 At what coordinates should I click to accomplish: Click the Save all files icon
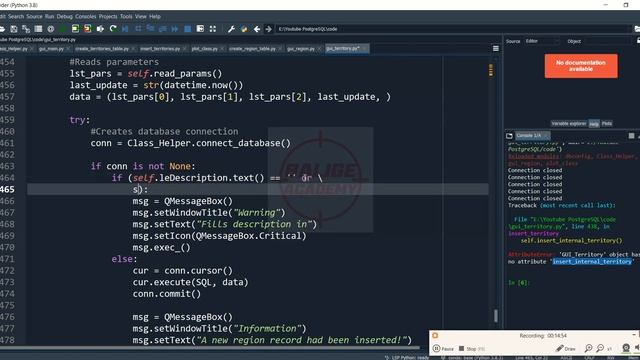coord(26,29)
